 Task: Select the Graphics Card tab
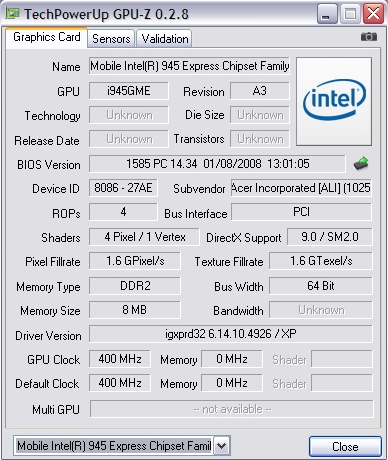tap(47, 37)
